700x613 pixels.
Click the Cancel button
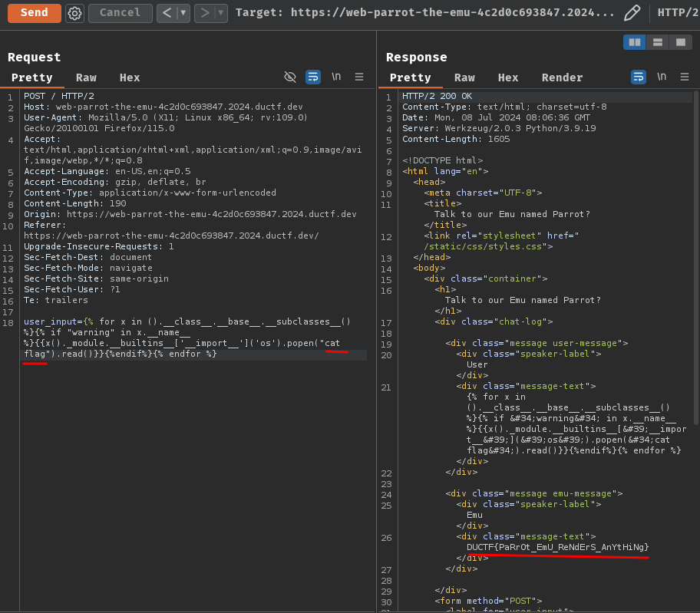pyautogui.click(x=120, y=12)
